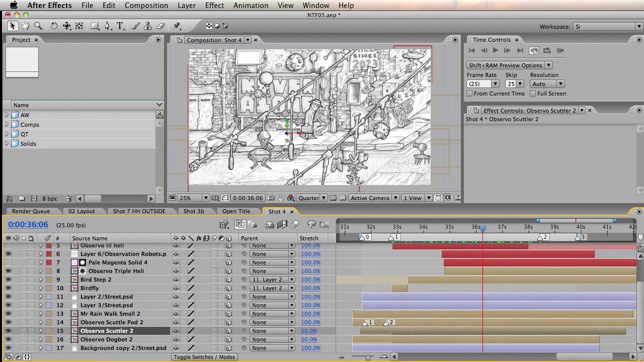Click the timeline zoom slider handle
Screen dimensions: 644x362
pos(368,357)
